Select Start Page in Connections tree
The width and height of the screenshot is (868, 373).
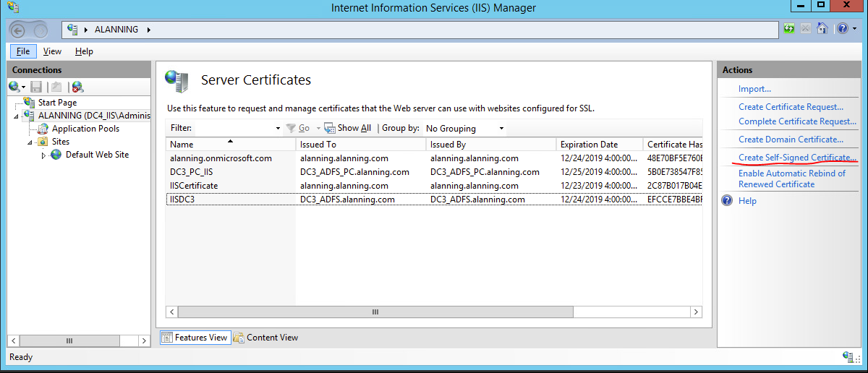(x=57, y=103)
